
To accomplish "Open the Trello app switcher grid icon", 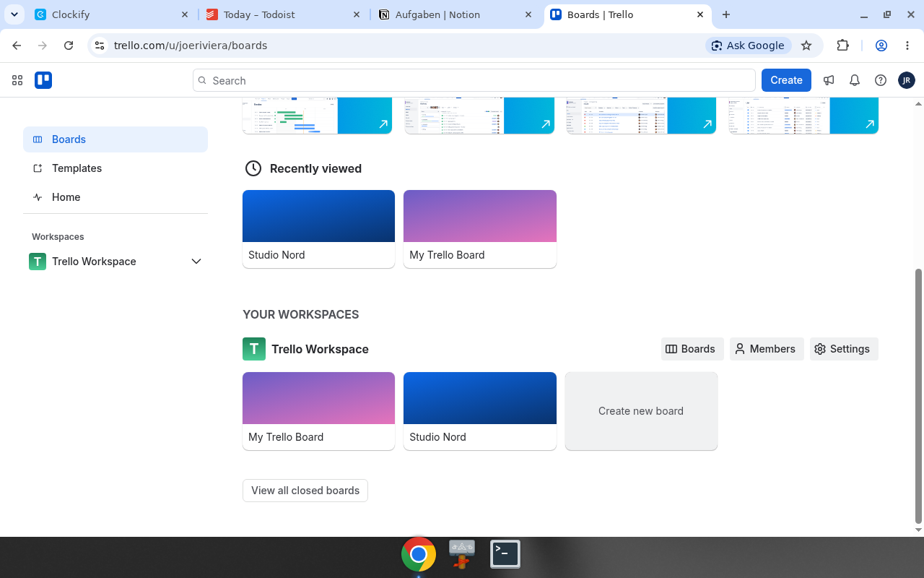I will 17,80.
